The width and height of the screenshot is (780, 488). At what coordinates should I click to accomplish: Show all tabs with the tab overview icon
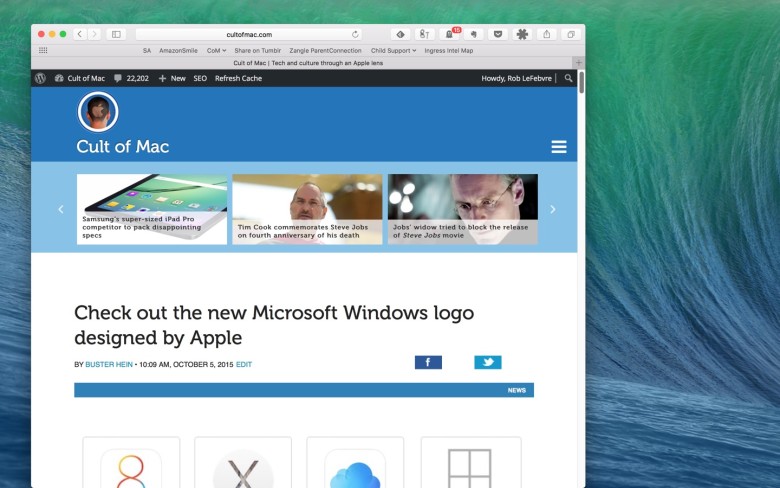(571, 34)
